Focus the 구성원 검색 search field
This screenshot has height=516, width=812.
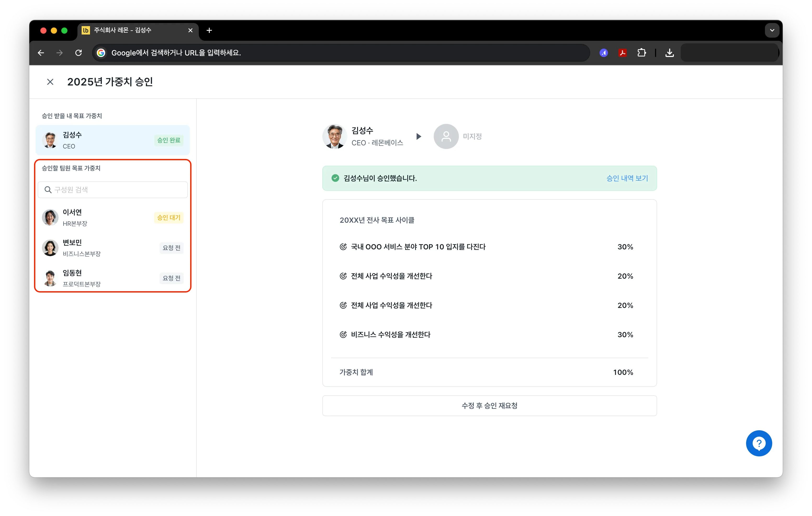coord(113,190)
